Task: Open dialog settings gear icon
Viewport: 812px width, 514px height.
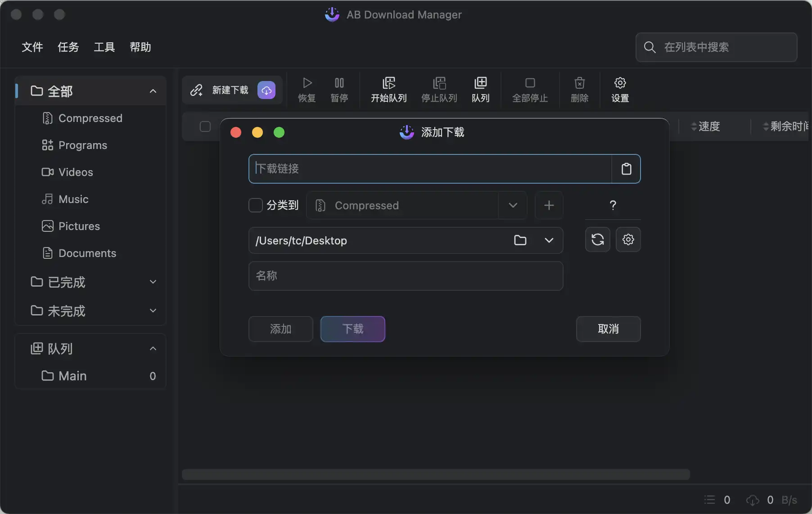Action: pos(628,239)
